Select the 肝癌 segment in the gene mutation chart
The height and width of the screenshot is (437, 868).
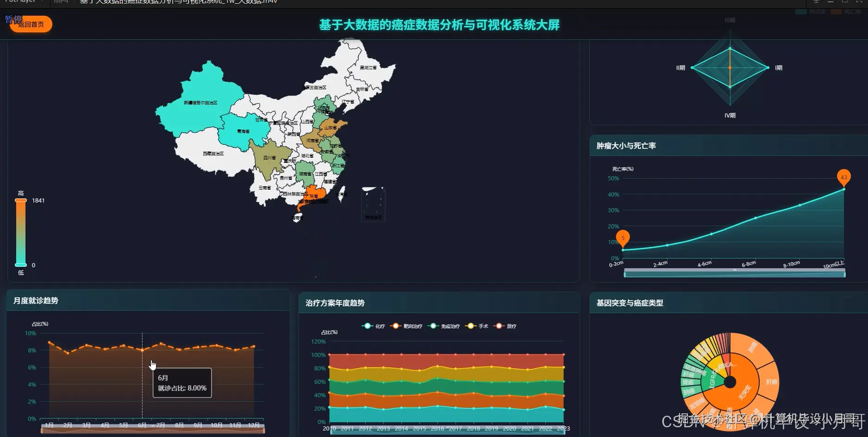pos(771,382)
